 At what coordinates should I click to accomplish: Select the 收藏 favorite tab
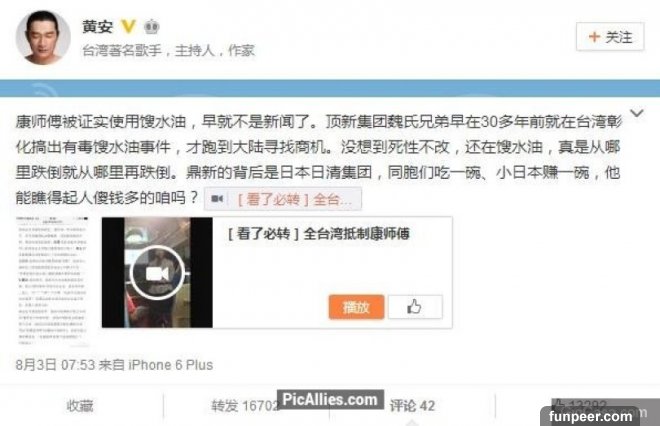point(80,406)
